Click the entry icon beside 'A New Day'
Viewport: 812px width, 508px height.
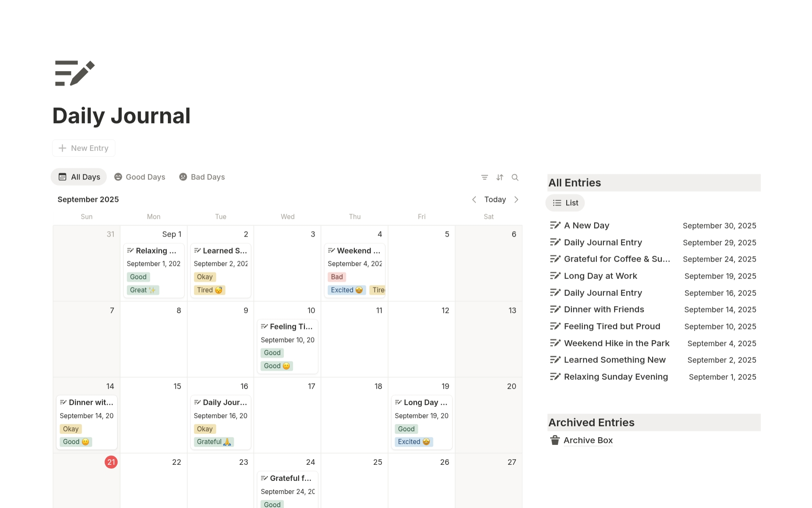click(555, 225)
